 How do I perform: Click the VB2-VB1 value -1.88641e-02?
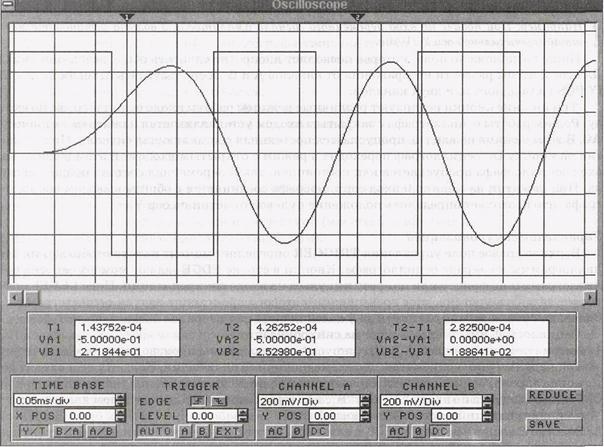pos(480,352)
